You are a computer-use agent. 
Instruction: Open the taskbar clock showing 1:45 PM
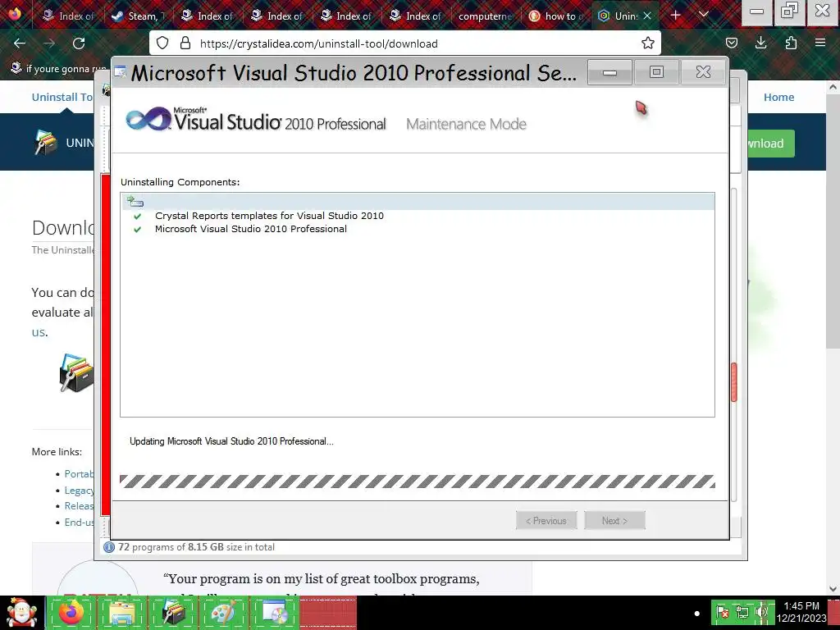[x=801, y=612]
